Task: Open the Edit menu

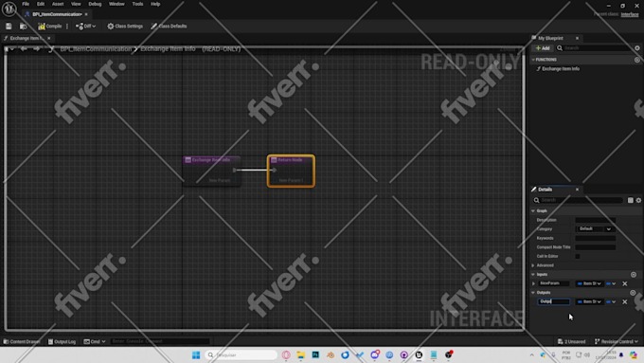Action: [x=40, y=4]
